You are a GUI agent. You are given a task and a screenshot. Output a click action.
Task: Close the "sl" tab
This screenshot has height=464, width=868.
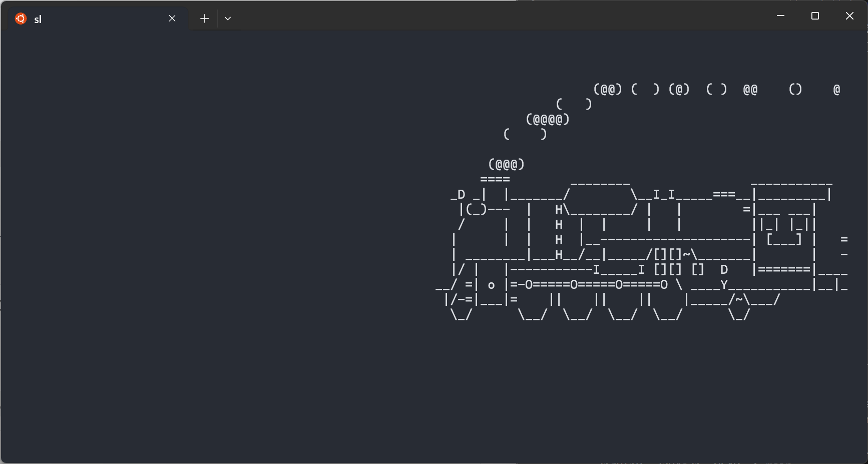click(x=172, y=19)
